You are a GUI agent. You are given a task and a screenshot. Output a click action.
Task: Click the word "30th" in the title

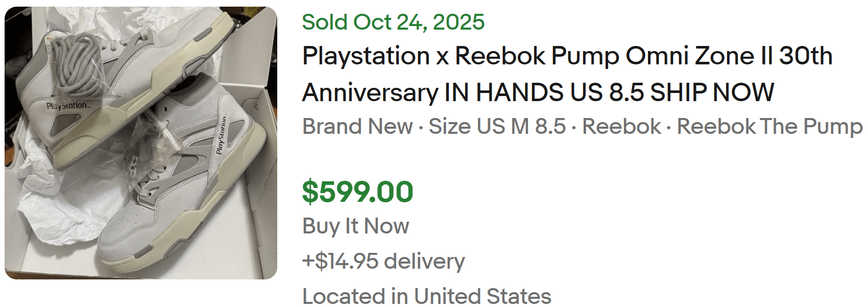(805, 56)
